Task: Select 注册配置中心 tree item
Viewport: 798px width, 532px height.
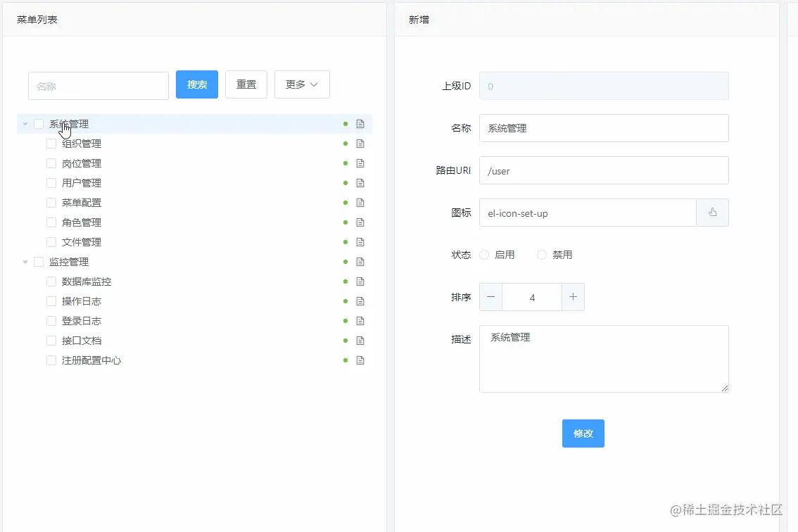Action: point(91,360)
